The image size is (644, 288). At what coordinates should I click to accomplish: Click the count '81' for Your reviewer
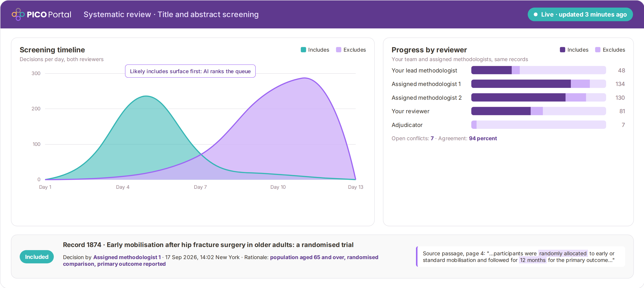pyautogui.click(x=622, y=111)
